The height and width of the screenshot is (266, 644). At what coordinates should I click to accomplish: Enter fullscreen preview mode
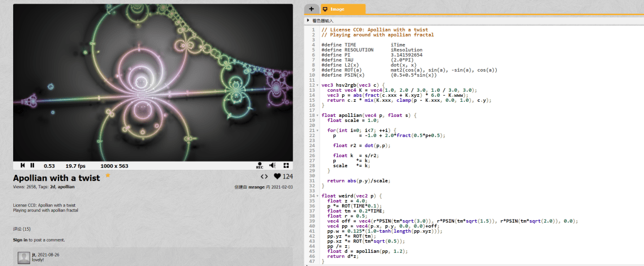[x=286, y=166]
